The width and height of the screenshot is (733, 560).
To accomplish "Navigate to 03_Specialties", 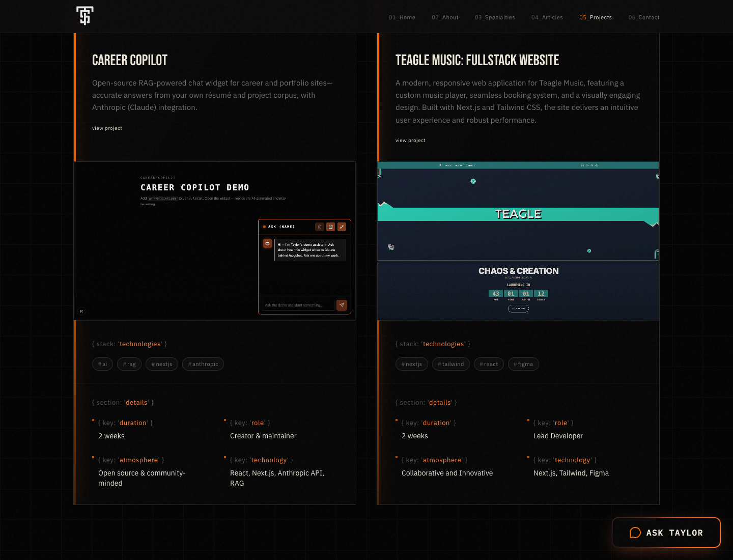I will pyautogui.click(x=495, y=17).
